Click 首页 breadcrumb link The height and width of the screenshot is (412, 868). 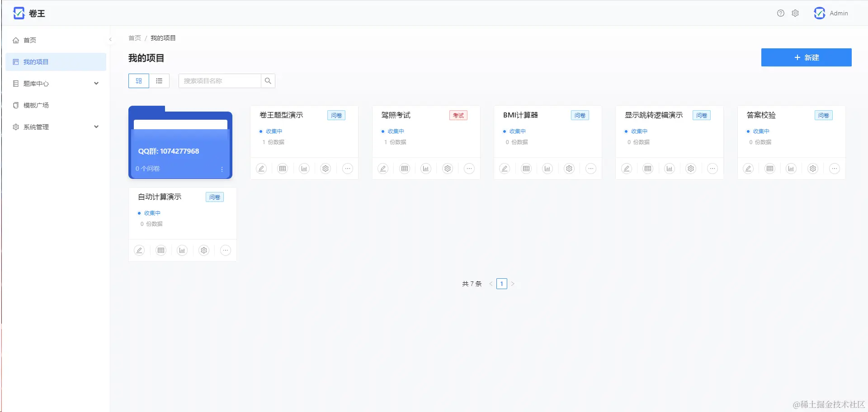[x=135, y=38]
